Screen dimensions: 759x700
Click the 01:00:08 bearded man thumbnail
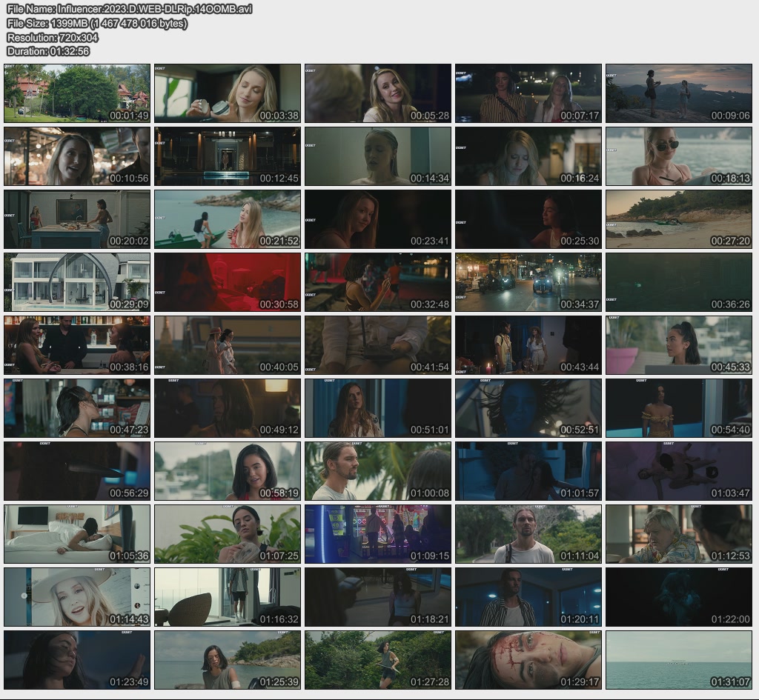[x=377, y=471]
